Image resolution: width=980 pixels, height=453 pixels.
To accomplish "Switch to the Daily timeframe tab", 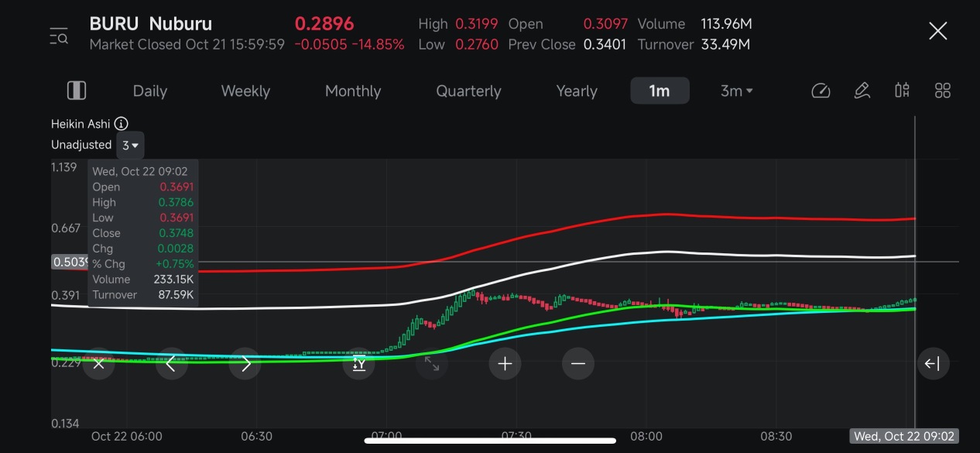I will 149,91.
